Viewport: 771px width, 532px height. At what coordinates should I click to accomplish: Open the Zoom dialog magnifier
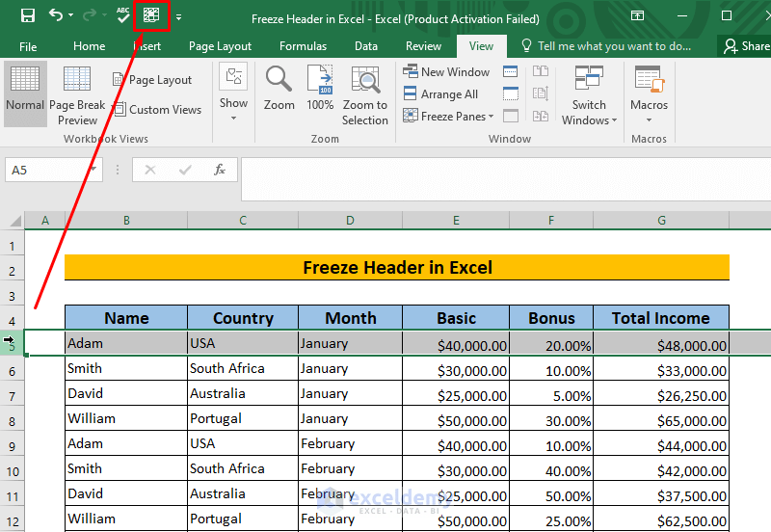coord(279,89)
